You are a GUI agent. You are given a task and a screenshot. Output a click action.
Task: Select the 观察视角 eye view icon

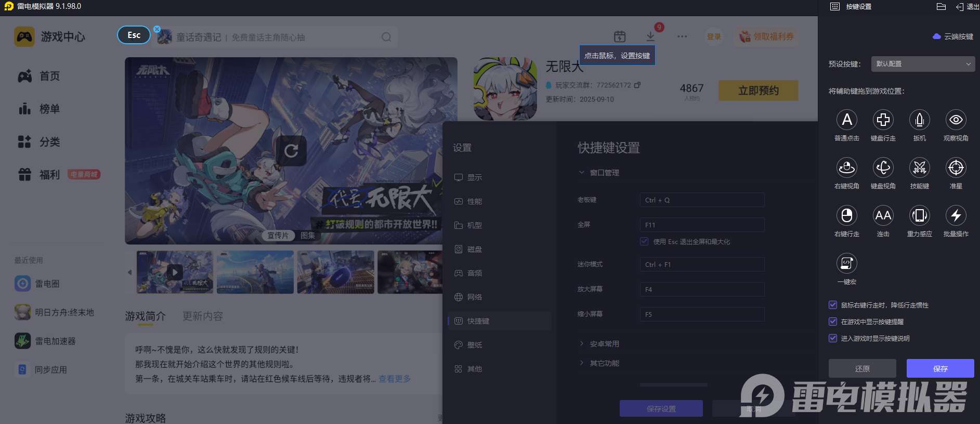pyautogui.click(x=956, y=120)
